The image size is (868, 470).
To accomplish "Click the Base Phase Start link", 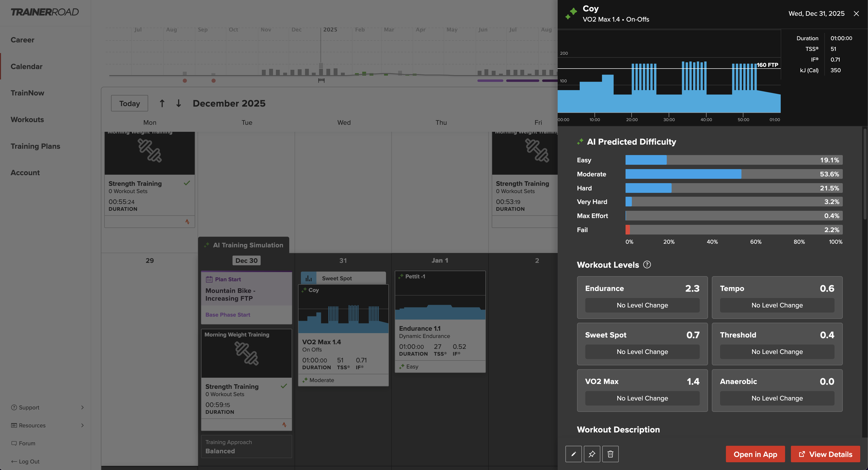I will coord(227,315).
